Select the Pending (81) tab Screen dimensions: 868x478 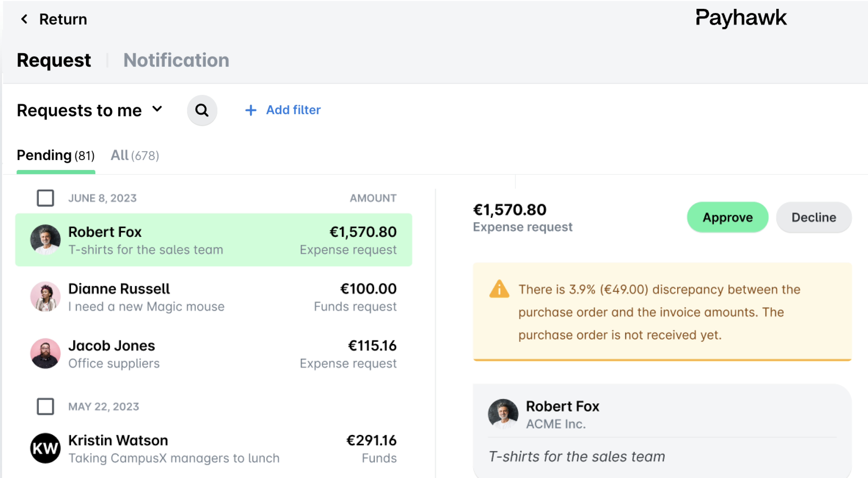tap(56, 156)
